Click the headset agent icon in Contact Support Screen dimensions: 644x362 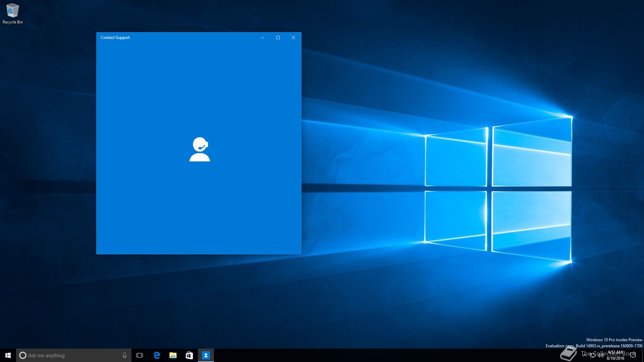[200, 149]
